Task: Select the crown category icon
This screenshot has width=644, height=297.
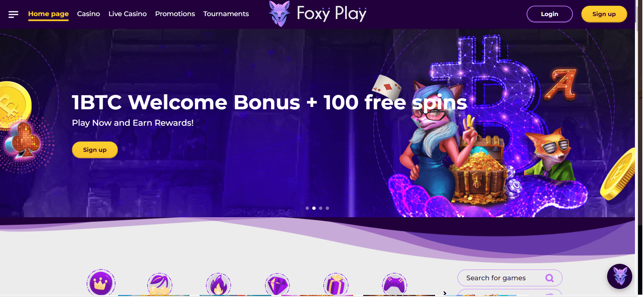Action: click(x=101, y=283)
